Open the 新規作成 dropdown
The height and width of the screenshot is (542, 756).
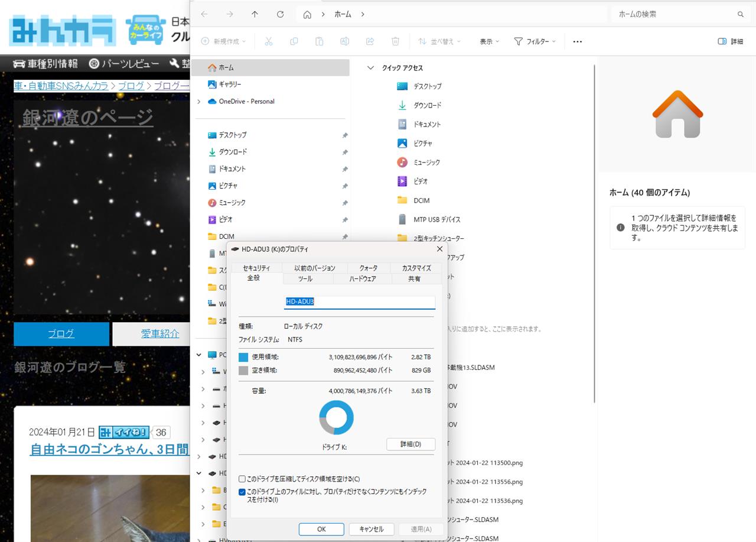(x=224, y=41)
